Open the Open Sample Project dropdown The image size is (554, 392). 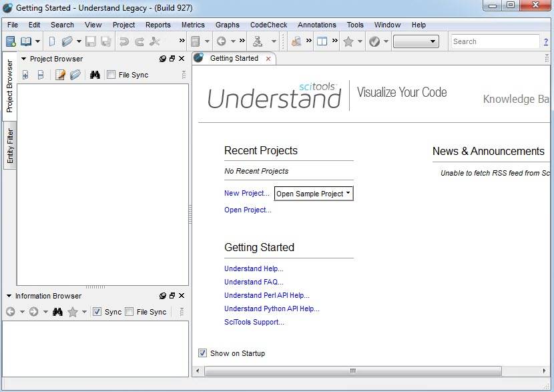[314, 194]
